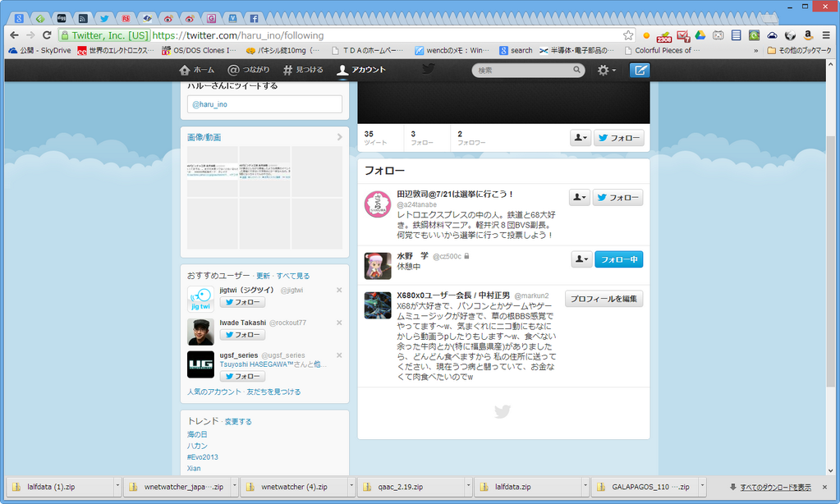Screen dimensions: 840x504
Task: Open the 見つける (Discover) tab
Action: [x=303, y=70]
